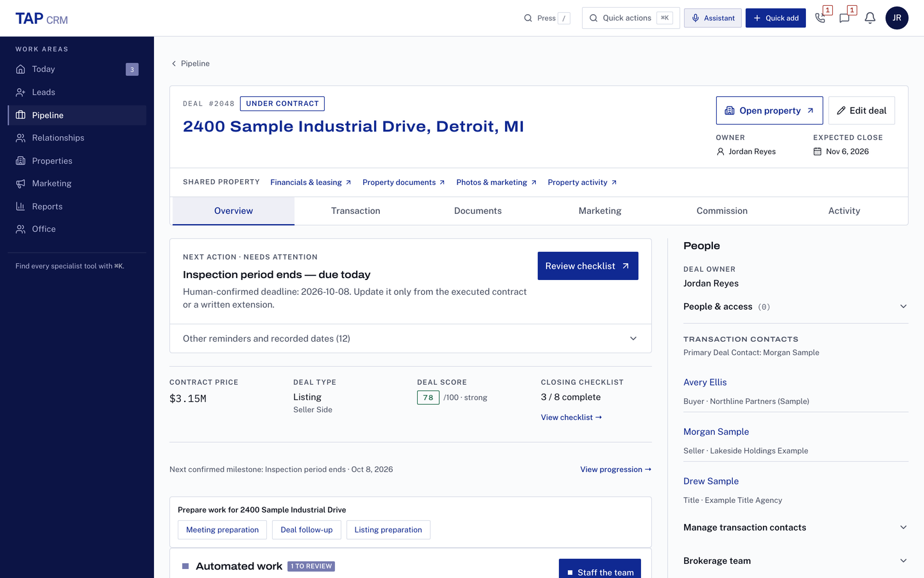This screenshot has height=578, width=924.
Task: Click Meeting preparation chip
Action: click(x=222, y=530)
